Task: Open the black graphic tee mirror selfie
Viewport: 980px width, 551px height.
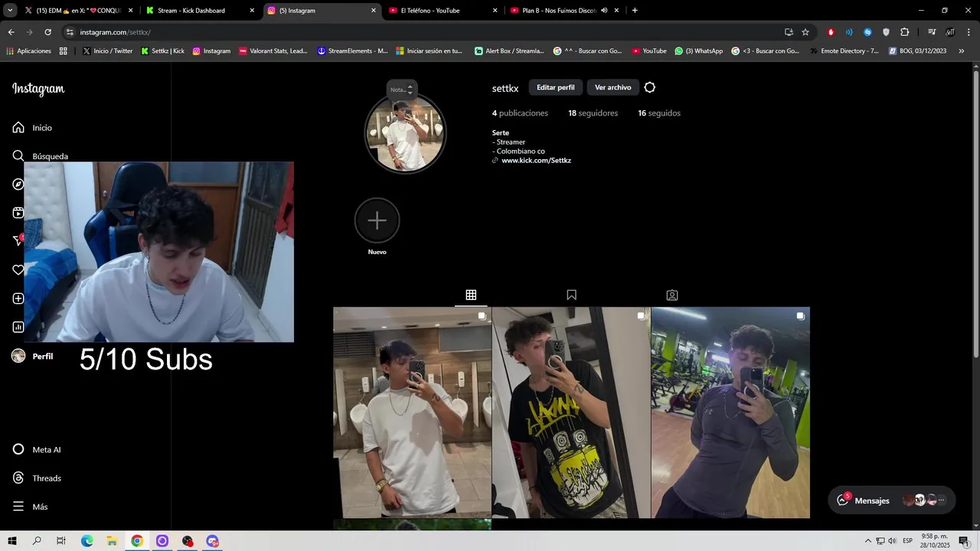Action: [x=571, y=412]
